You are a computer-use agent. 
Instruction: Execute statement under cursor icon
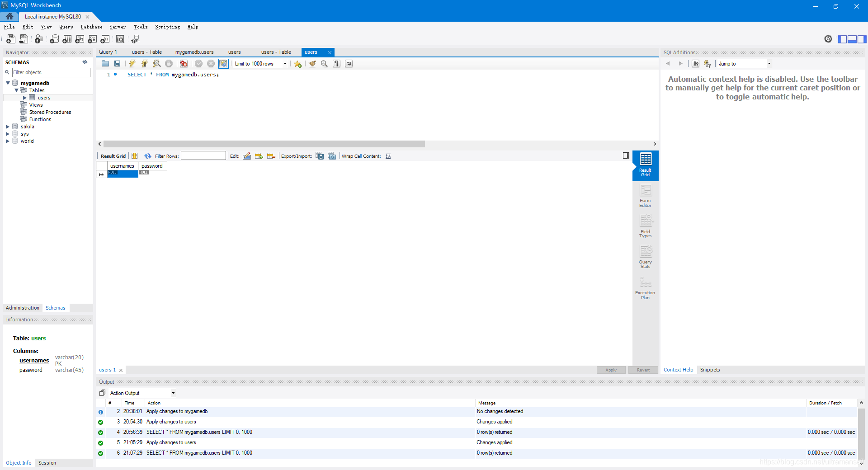144,64
